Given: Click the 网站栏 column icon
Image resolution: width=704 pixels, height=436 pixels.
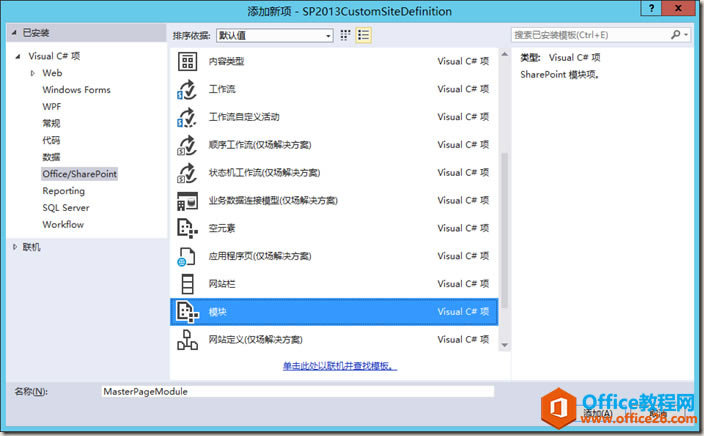Looking at the screenshot, I should [187, 284].
